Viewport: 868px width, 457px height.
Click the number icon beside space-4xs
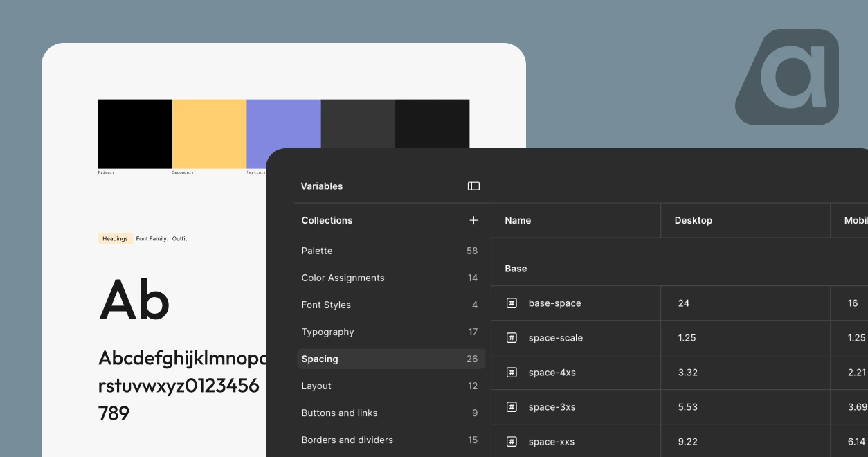[512, 373]
